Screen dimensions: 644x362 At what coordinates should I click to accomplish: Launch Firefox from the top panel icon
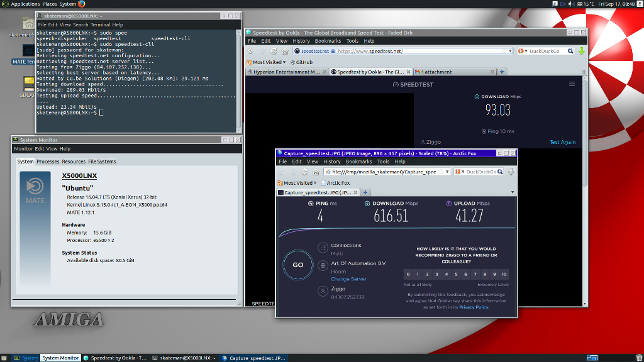coord(81,4)
